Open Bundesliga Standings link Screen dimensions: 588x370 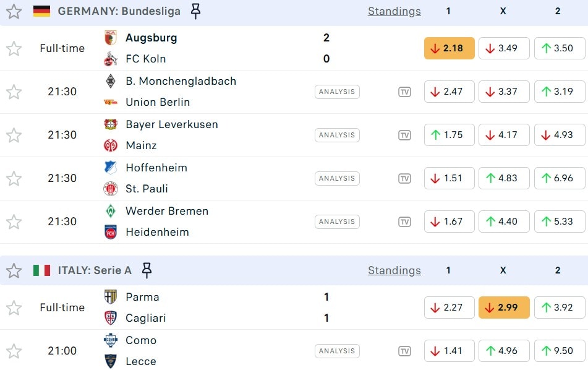point(394,11)
